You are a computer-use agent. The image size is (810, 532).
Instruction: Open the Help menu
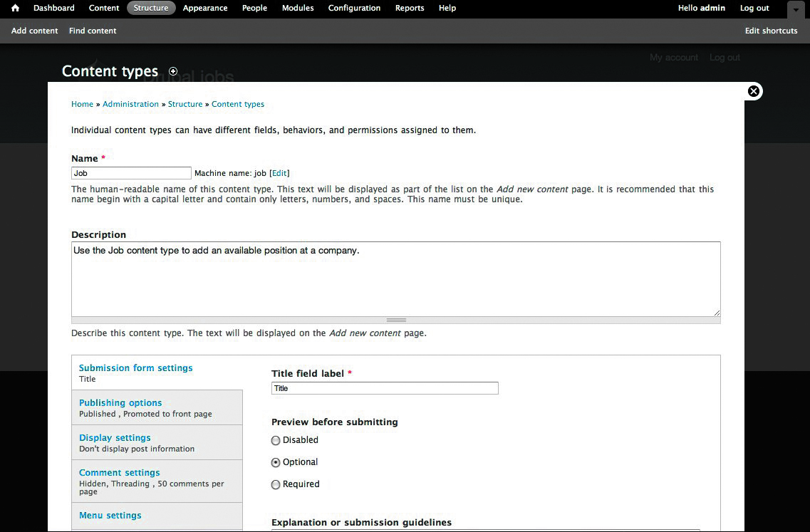pyautogui.click(x=447, y=9)
